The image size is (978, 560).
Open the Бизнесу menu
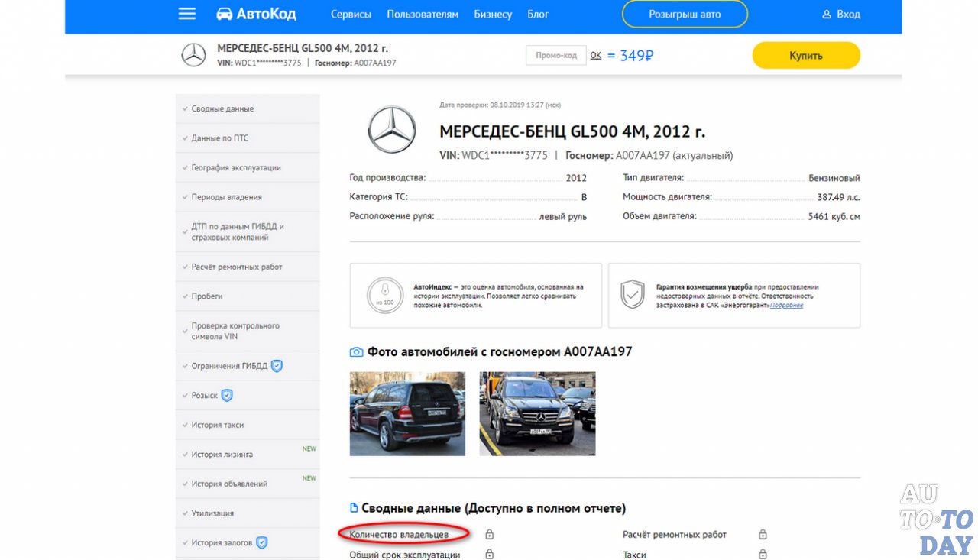click(493, 14)
